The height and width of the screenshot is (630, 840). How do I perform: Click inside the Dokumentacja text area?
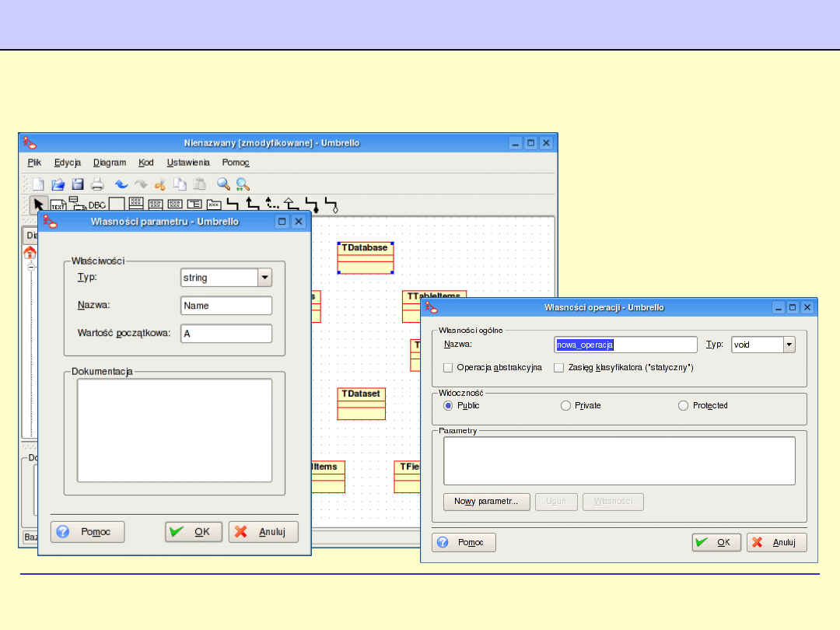click(x=174, y=430)
